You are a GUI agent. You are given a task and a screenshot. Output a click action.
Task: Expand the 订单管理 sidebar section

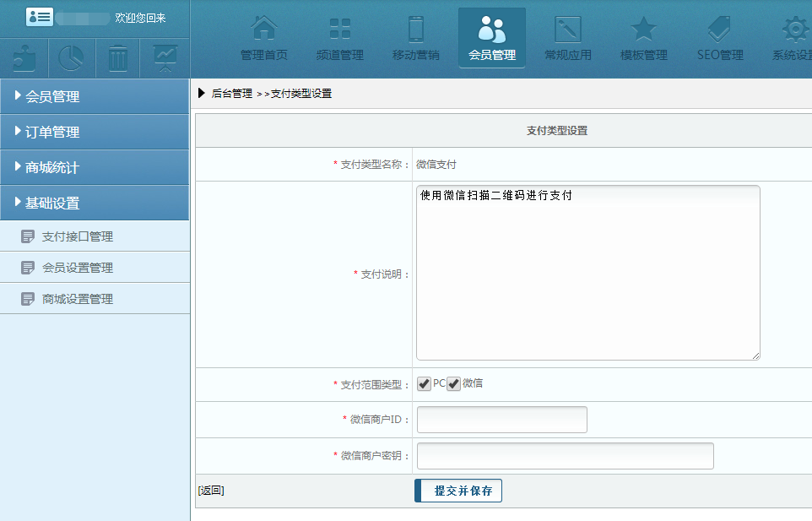[x=95, y=132]
